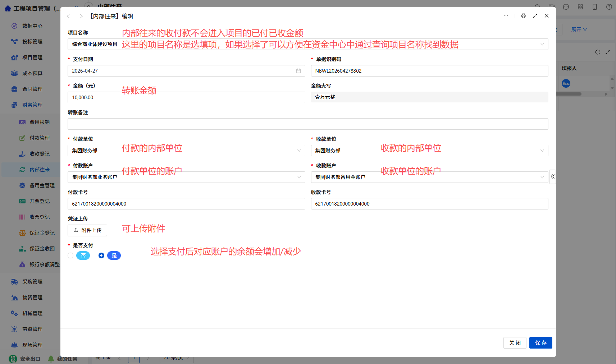Screen dimensions: 616x364
Task: Click the 单据识别码 input field
Action: pos(430,71)
